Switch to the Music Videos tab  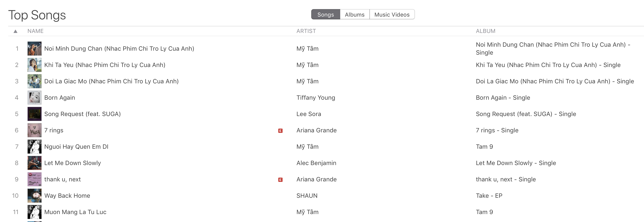click(x=392, y=14)
